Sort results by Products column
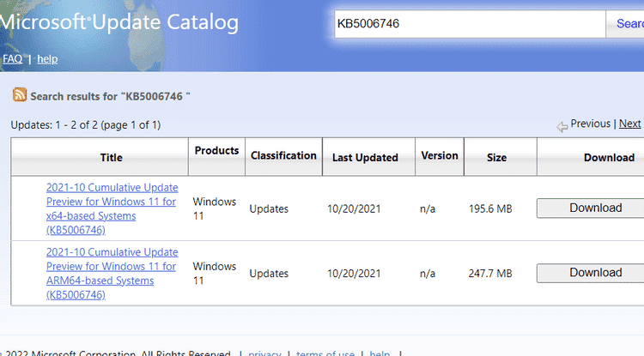The height and width of the screenshot is (356, 644). 216,150
